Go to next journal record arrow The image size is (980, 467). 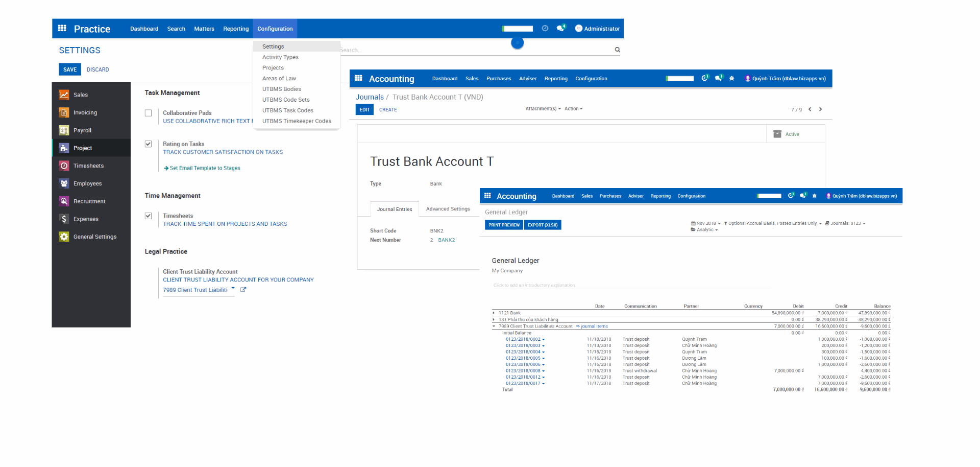(x=820, y=109)
